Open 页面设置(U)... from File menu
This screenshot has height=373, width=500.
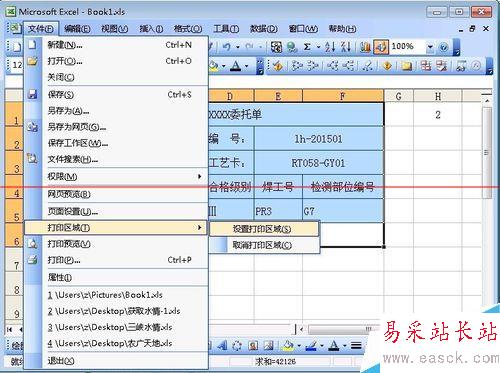pos(117,211)
